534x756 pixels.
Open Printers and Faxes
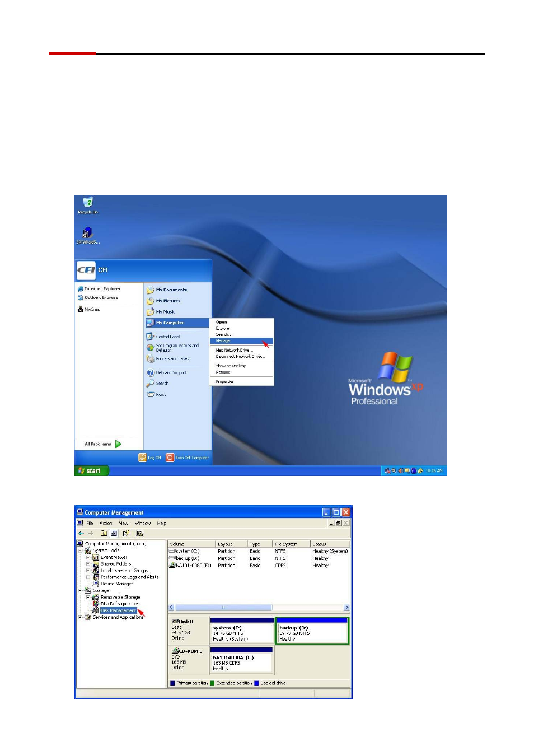168,359
